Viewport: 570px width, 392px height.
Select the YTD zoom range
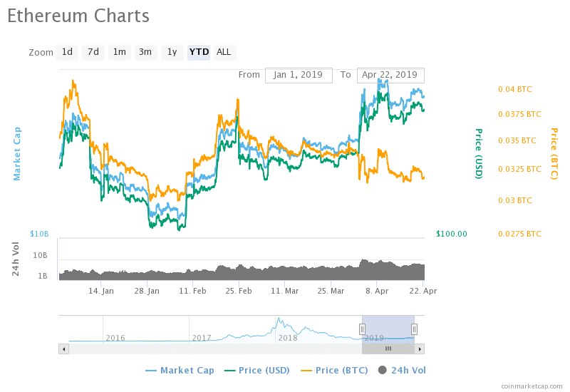199,52
